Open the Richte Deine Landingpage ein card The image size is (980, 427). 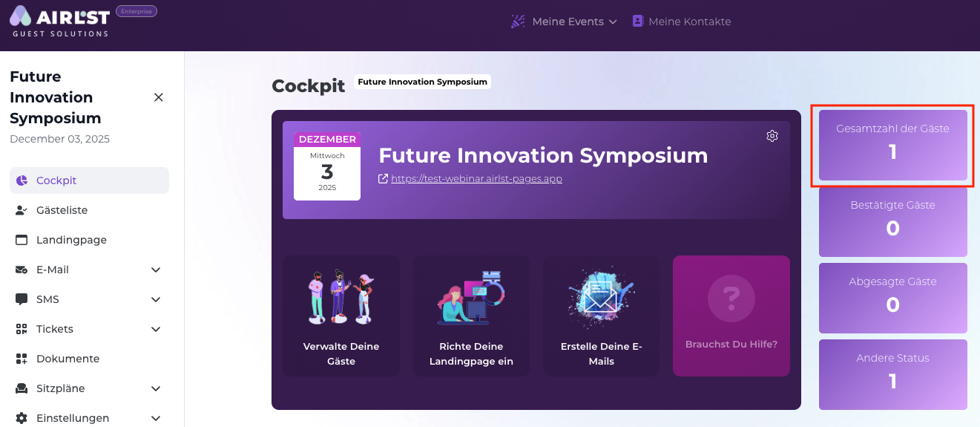pyautogui.click(x=471, y=316)
